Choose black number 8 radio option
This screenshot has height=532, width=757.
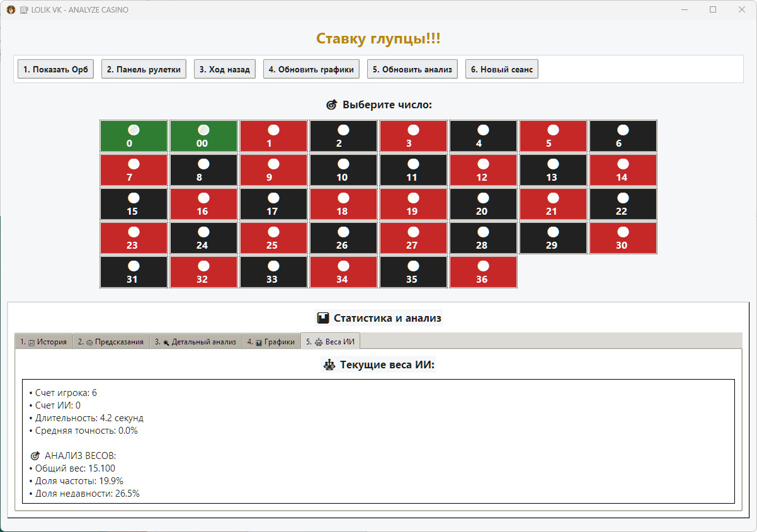click(203, 170)
